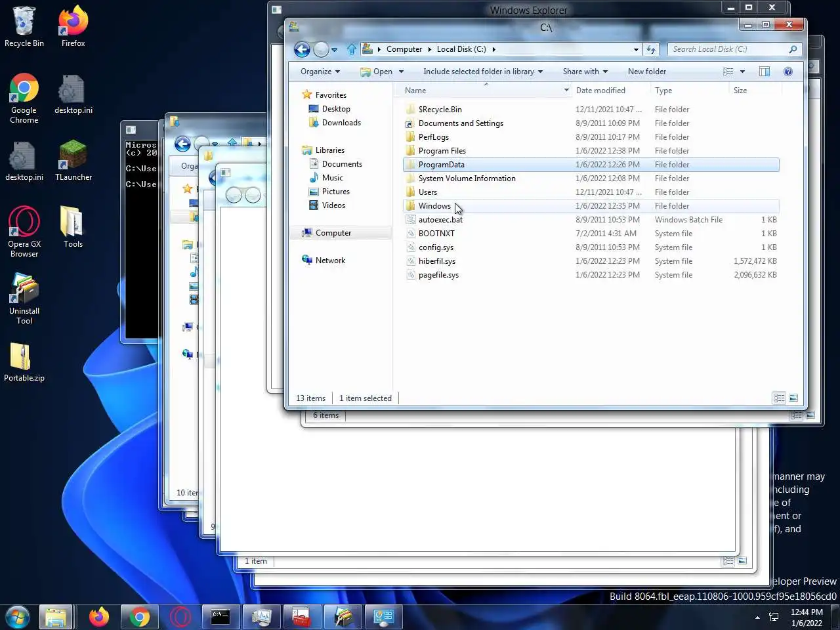
Task: Expand the Open button dropdown arrow
Action: pyautogui.click(x=401, y=72)
